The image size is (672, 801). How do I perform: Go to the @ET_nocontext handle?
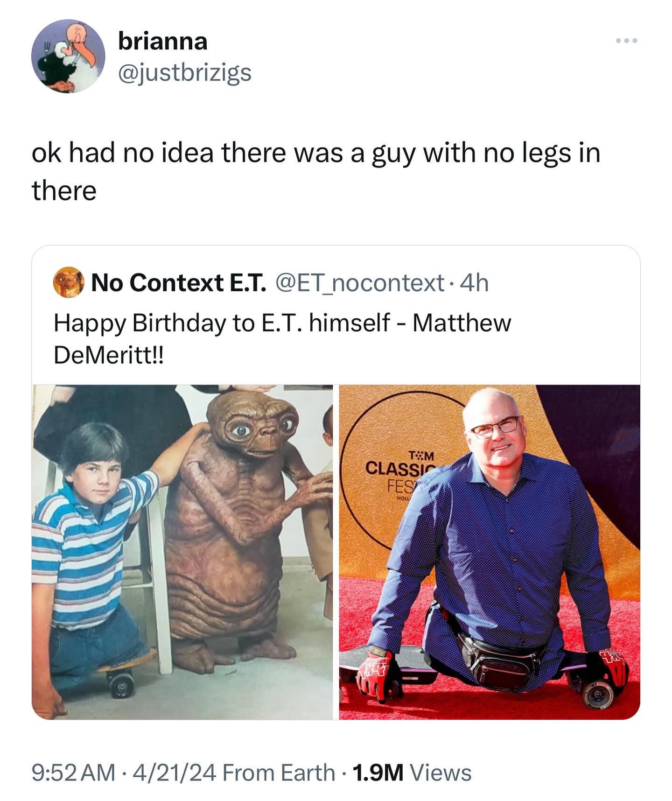[x=359, y=282]
